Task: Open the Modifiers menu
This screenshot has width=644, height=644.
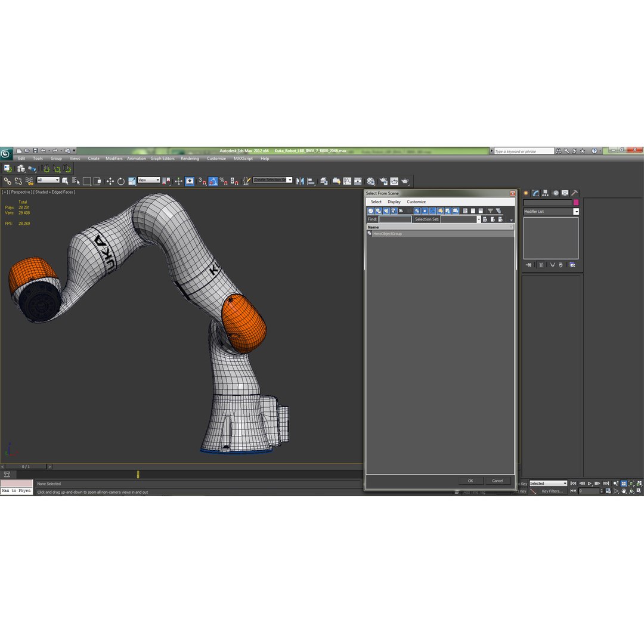Action: tap(114, 159)
